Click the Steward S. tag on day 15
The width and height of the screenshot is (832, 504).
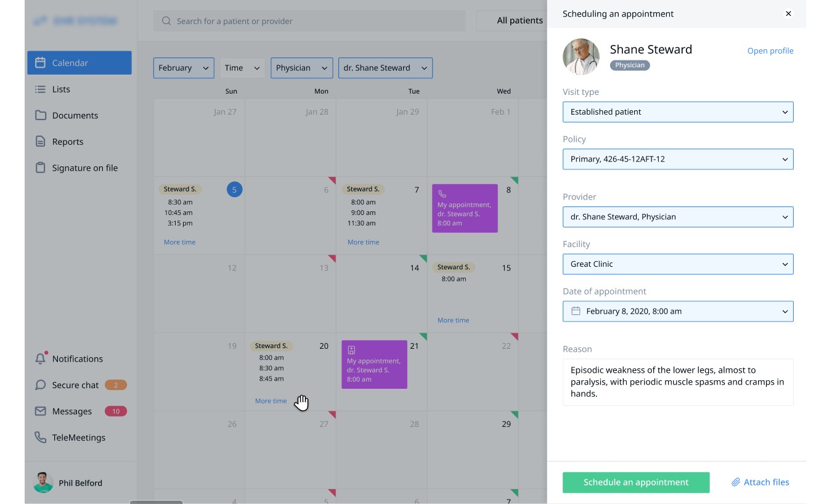tap(454, 267)
